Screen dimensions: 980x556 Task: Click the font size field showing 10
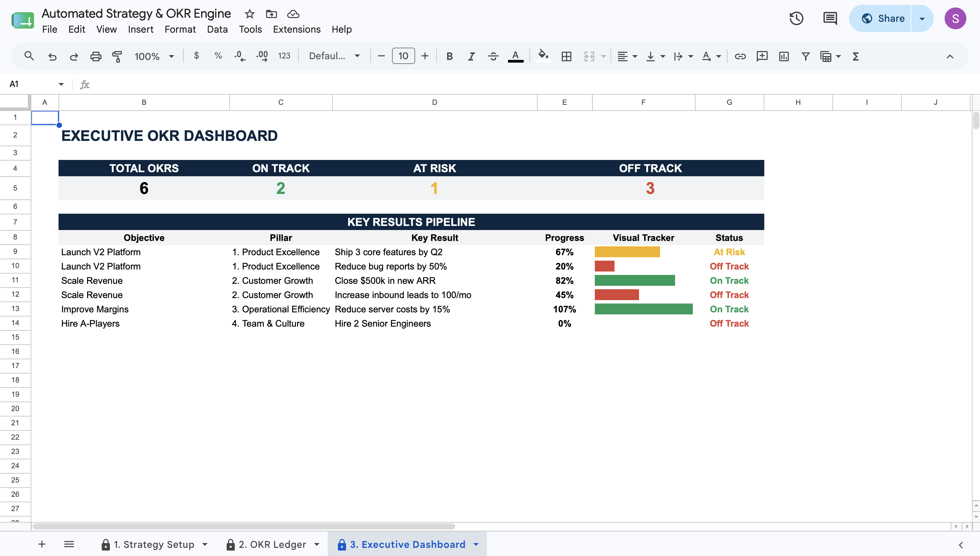(403, 56)
